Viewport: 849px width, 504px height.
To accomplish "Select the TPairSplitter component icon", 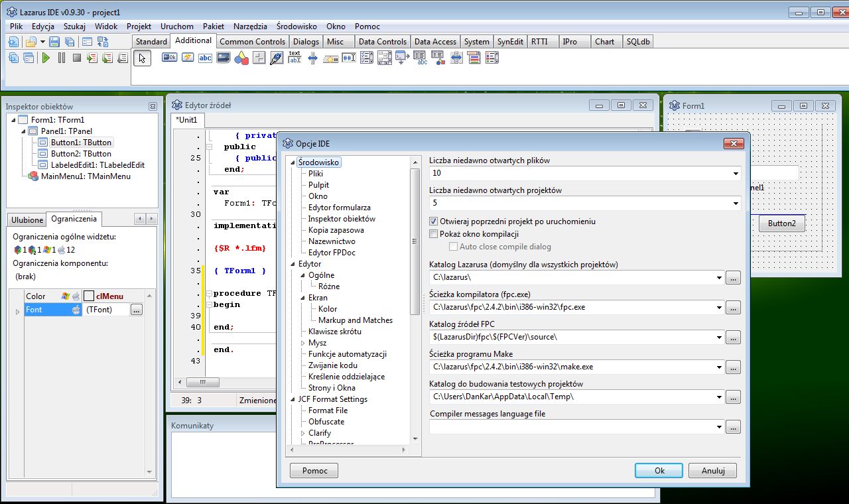I will pos(456,58).
